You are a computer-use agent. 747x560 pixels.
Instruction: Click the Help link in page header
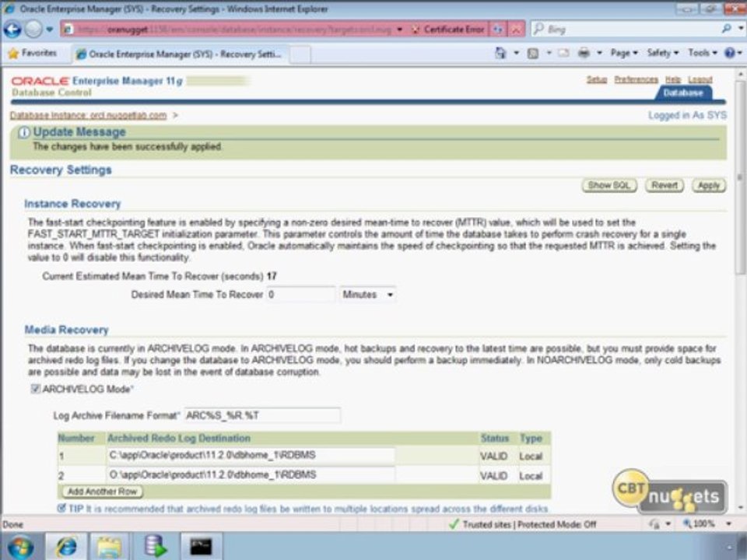[x=672, y=79]
